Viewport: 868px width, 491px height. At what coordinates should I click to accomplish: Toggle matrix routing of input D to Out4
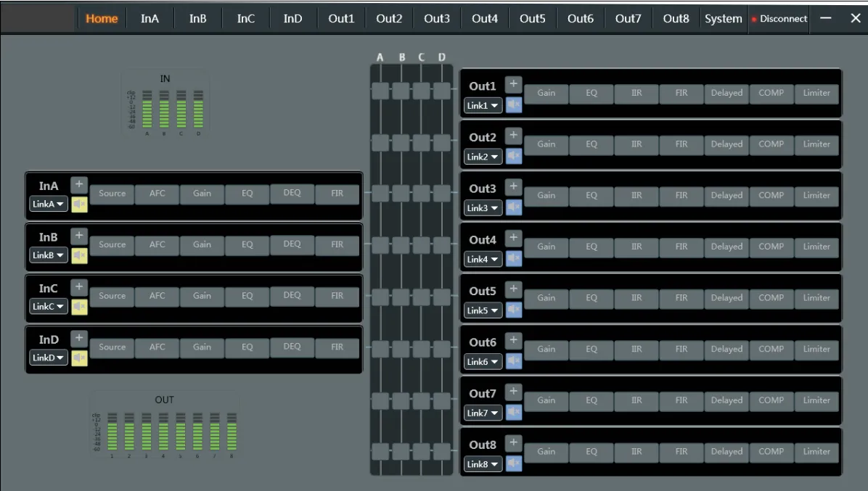pyautogui.click(x=441, y=245)
